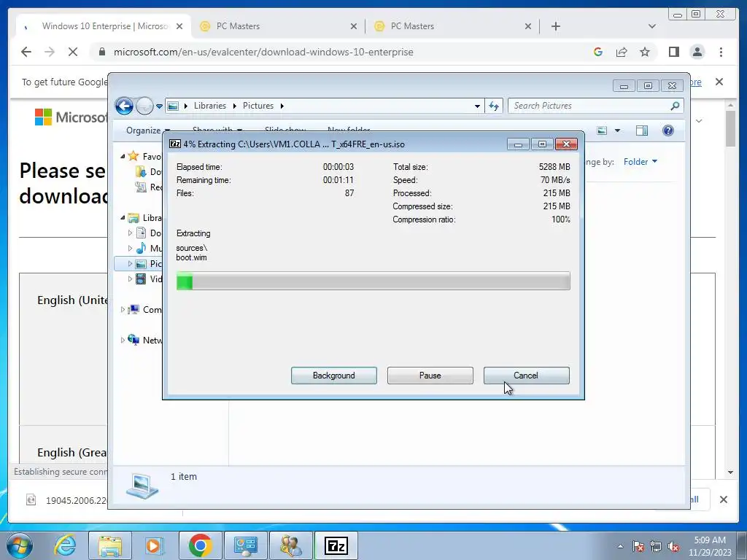The image size is (747, 560).
Task: Show hidden system tray icons
Action: pyautogui.click(x=620, y=546)
